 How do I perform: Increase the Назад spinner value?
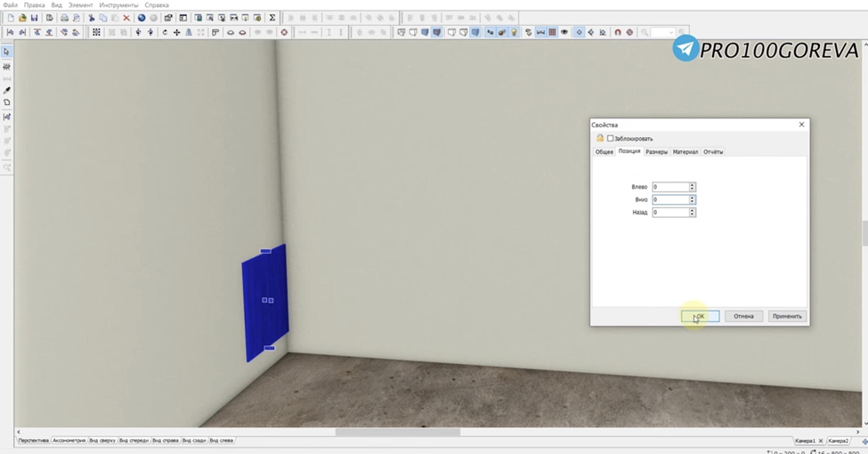(693, 210)
